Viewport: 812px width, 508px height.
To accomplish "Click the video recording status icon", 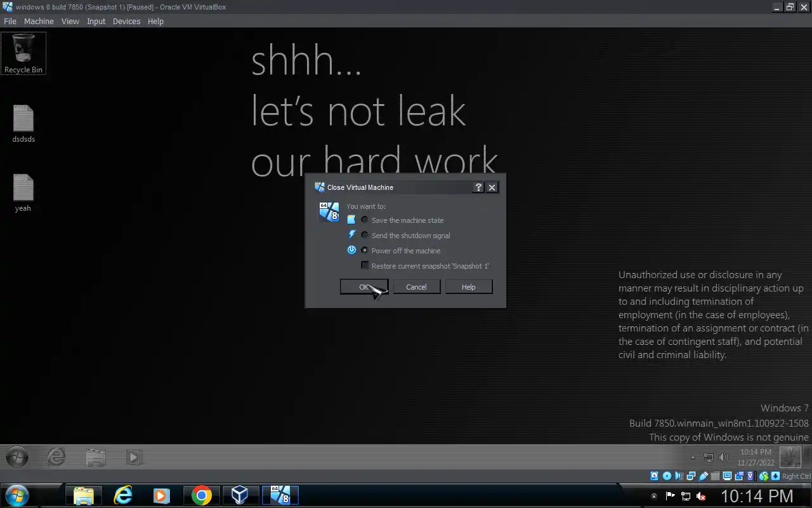I will point(739,476).
